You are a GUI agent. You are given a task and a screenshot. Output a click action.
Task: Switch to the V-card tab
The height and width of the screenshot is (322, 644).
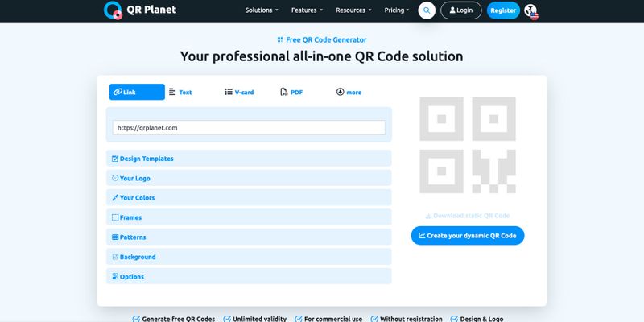[x=239, y=92]
